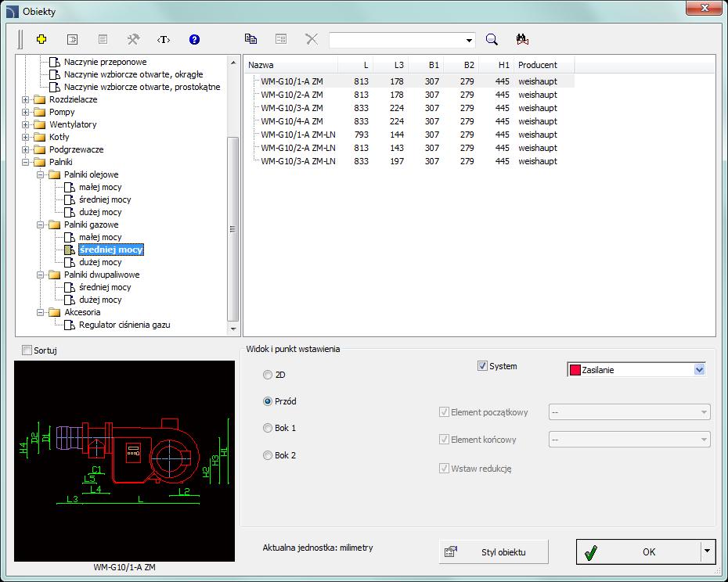Select the WM-G10/3-A ZM-LN row

(x=409, y=161)
